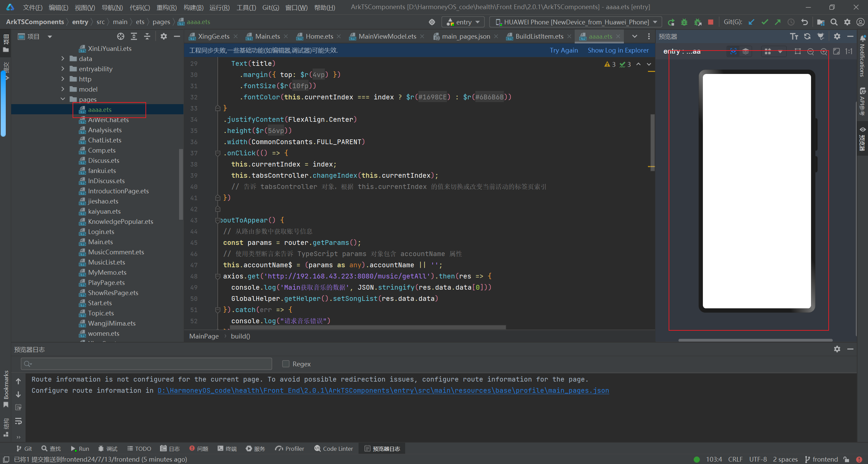Refresh the previewer with the reload icon

(x=807, y=36)
